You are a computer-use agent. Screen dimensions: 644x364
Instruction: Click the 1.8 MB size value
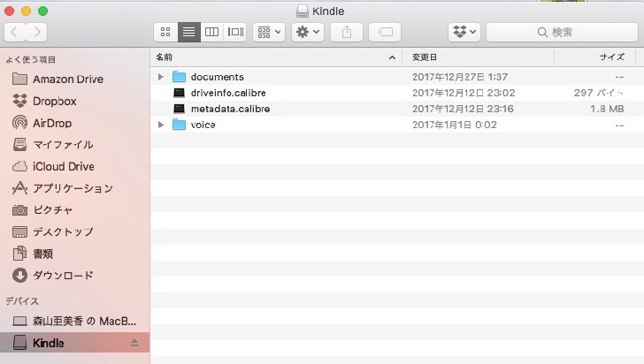607,109
